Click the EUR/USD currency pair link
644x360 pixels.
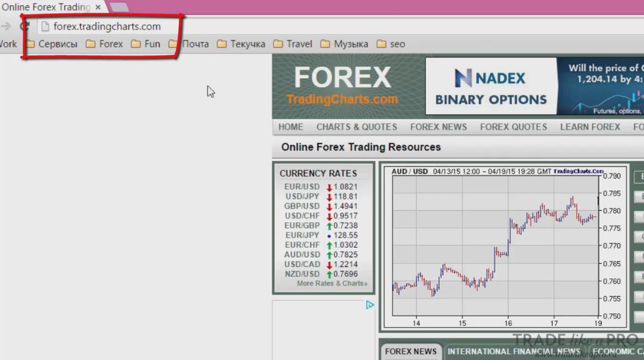point(302,187)
